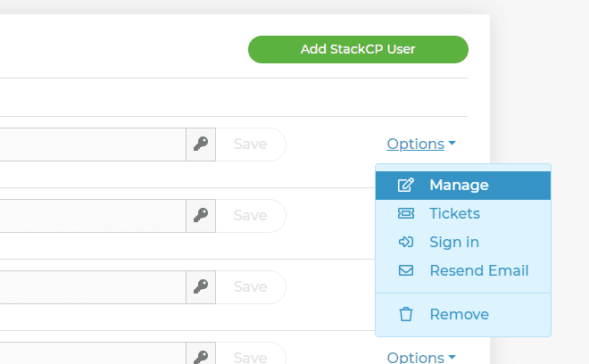
Task: Expand the Options dropdown in the bottom row
Action: [421, 357]
